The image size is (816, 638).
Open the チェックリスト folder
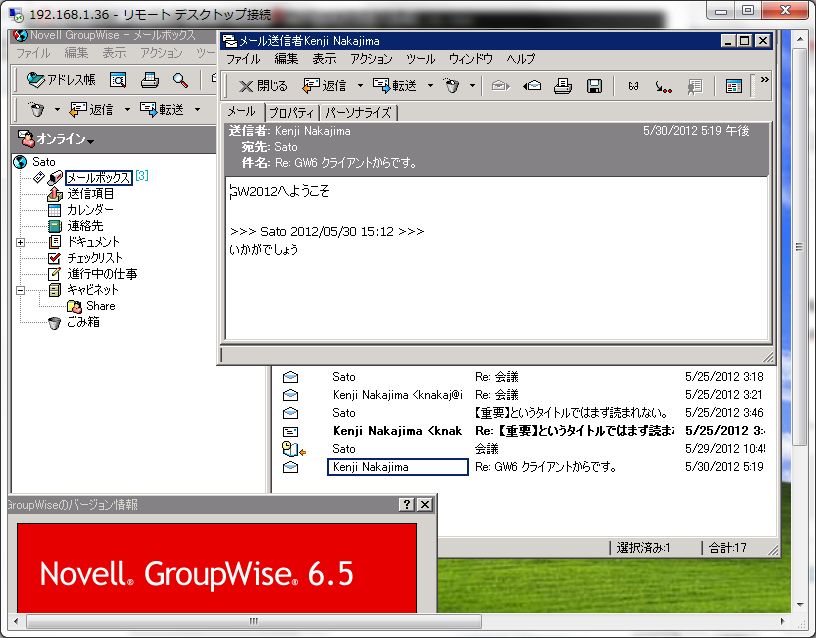pos(95,258)
